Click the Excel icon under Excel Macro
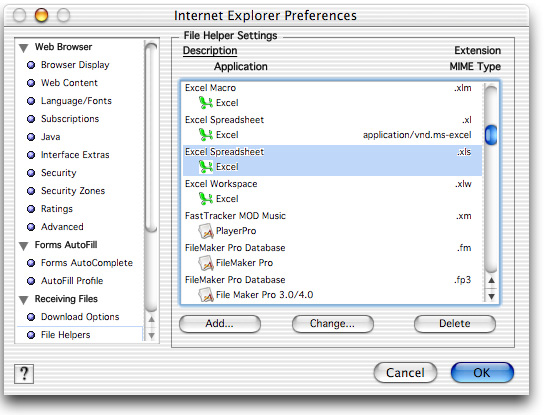This screenshot has height=415, width=549. (x=206, y=103)
